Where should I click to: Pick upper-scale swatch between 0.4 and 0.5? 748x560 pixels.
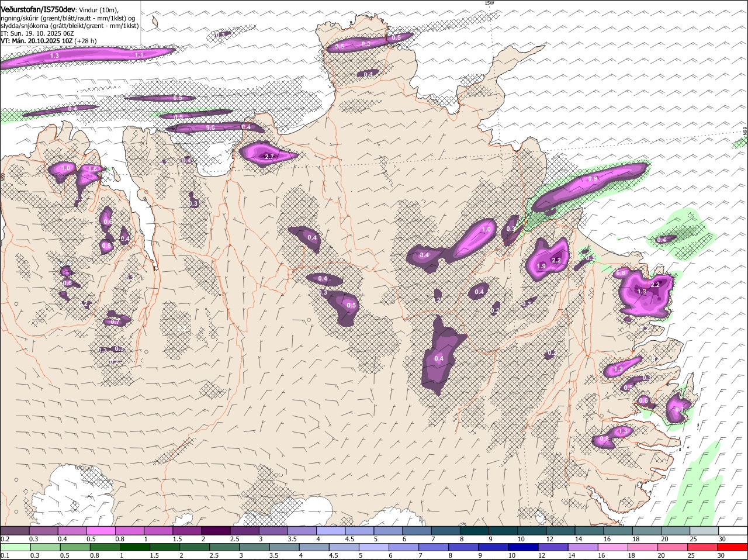(x=72, y=531)
